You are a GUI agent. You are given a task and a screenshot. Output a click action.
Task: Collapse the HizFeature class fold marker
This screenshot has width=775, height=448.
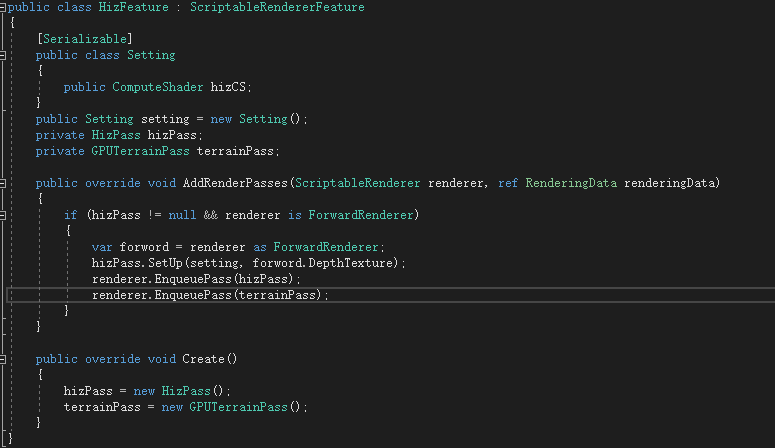click(2, 7)
